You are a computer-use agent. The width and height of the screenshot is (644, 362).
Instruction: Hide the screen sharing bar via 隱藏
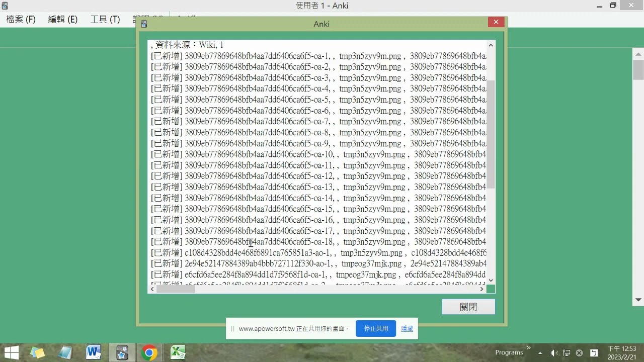click(x=407, y=328)
